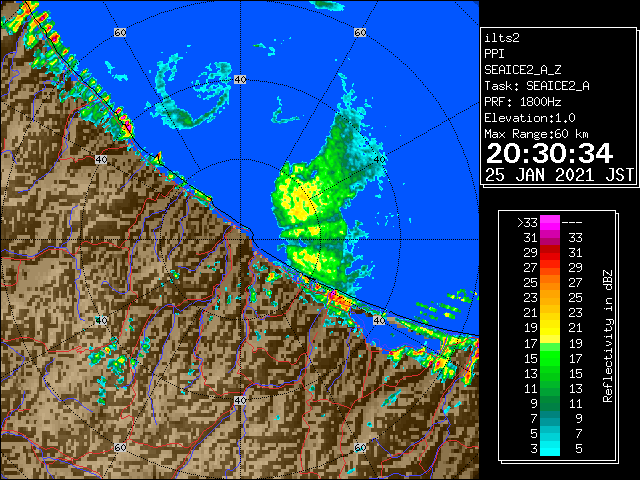Screen dimensions: 640x480
Task: Pick the red 29-31 dBZ legend color
Action: pyautogui.click(x=550, y=253)
